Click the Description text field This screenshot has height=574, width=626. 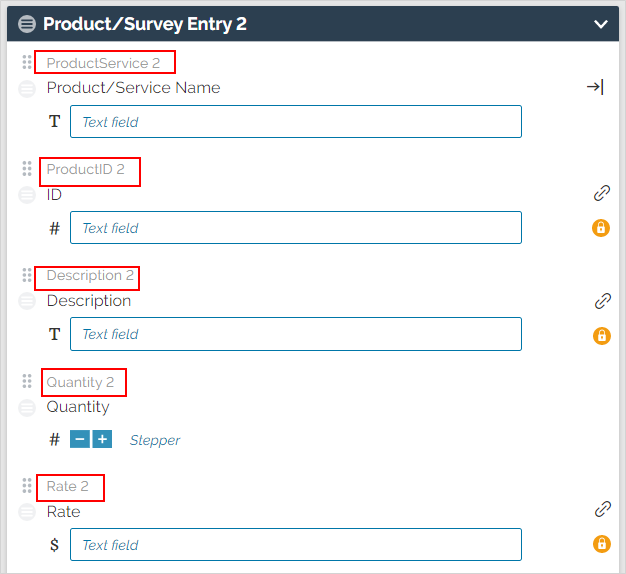pyautogui.click(x=296, y=334)
